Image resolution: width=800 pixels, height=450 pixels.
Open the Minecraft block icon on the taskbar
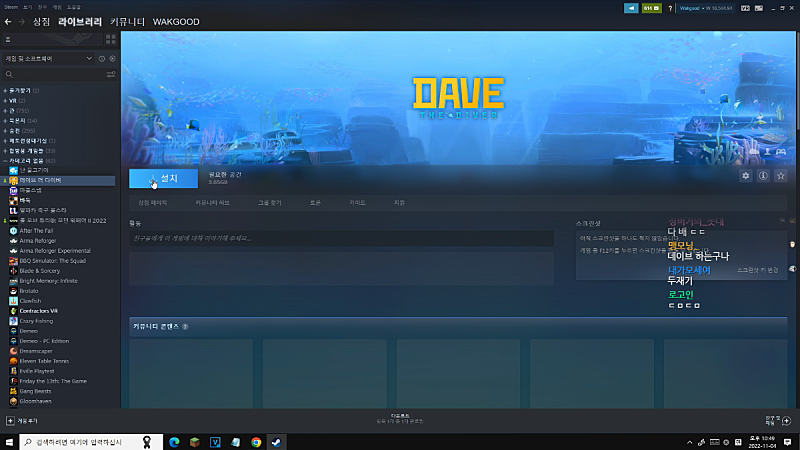click(x=194, y=442)
